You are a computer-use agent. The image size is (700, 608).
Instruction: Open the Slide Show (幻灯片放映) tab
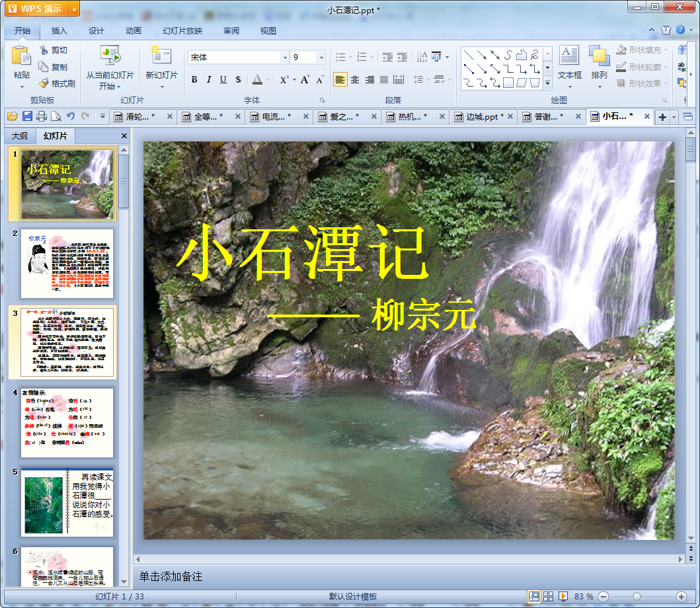coord(182,31)
